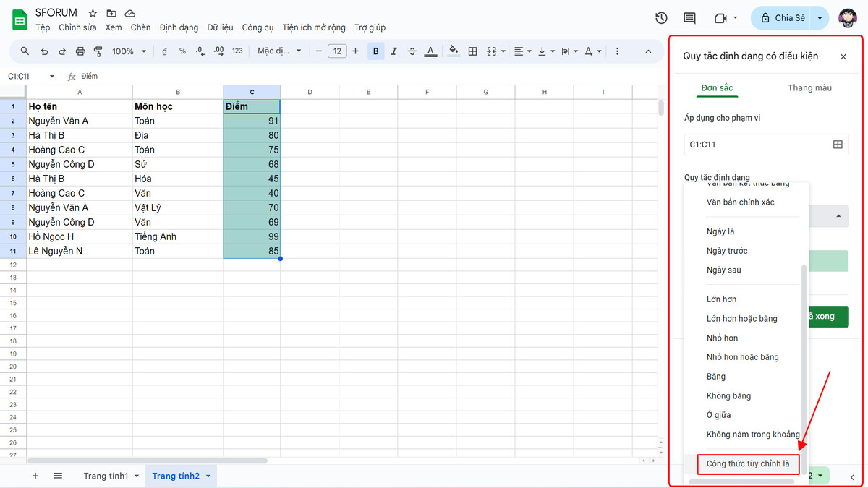Viewport: 868px width, 488px height.
Task: Decrease decimal places
Action: coord(200,51)
